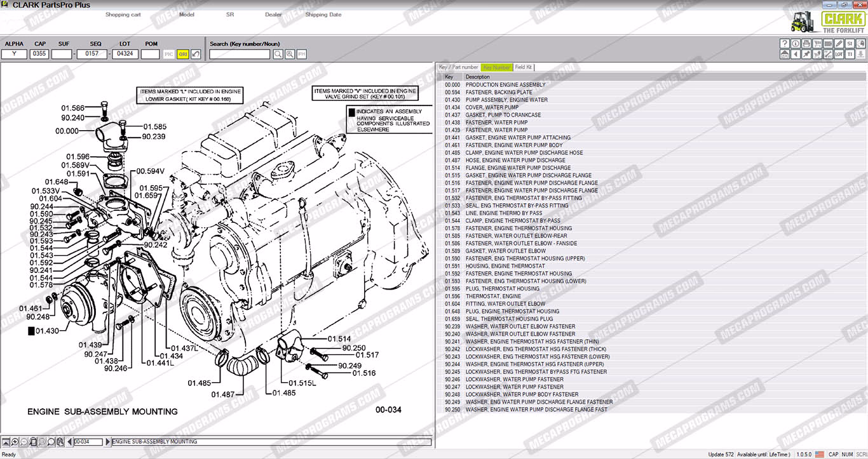Open the Shopping cart menu

123,15
